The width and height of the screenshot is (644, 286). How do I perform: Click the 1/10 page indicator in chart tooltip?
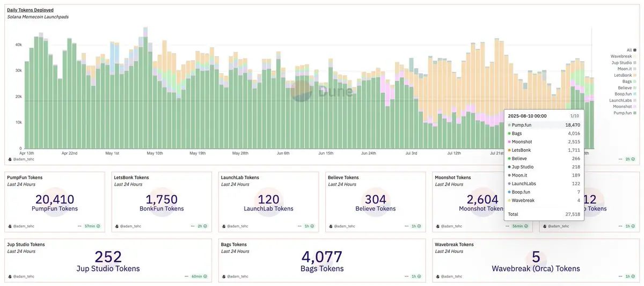[x=574, y=116]
